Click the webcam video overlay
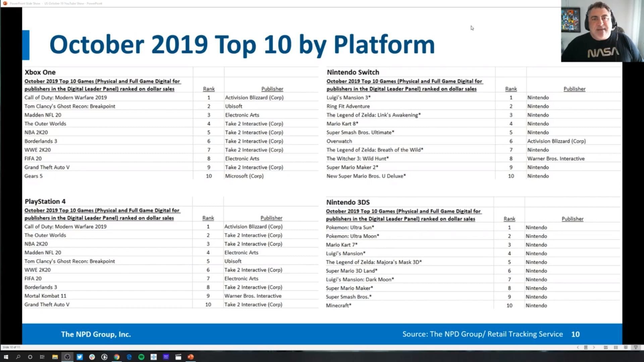 [x=602, y=31]
